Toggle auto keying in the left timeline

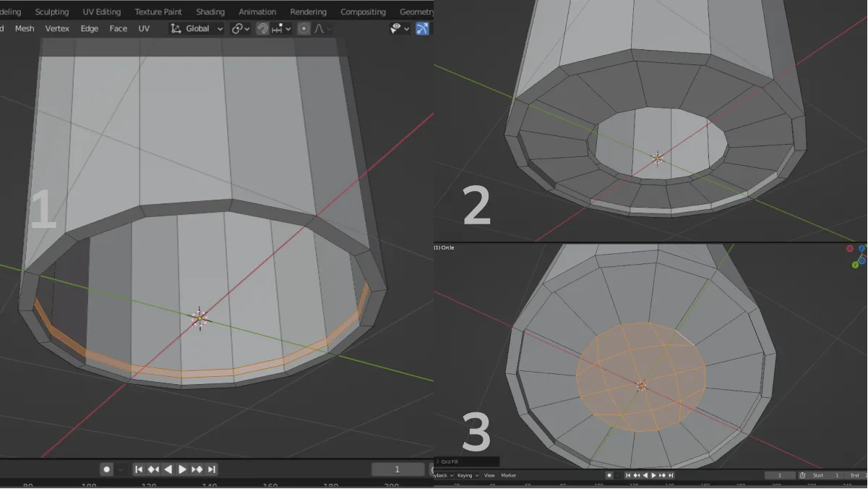106,469
